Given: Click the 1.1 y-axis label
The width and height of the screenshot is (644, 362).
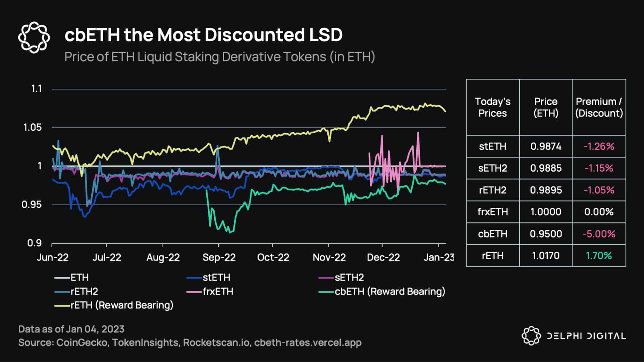Looking at the screenshot, I should click(36, 89).
